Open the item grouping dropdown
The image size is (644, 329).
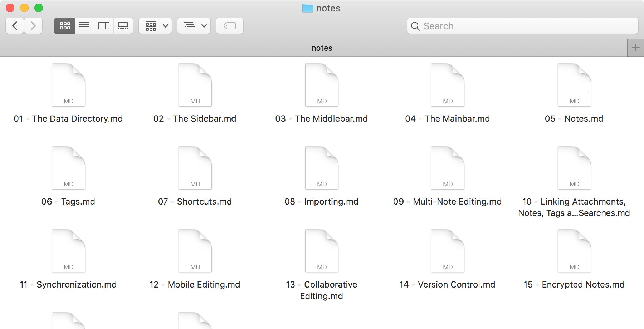(x=155, y=25)
